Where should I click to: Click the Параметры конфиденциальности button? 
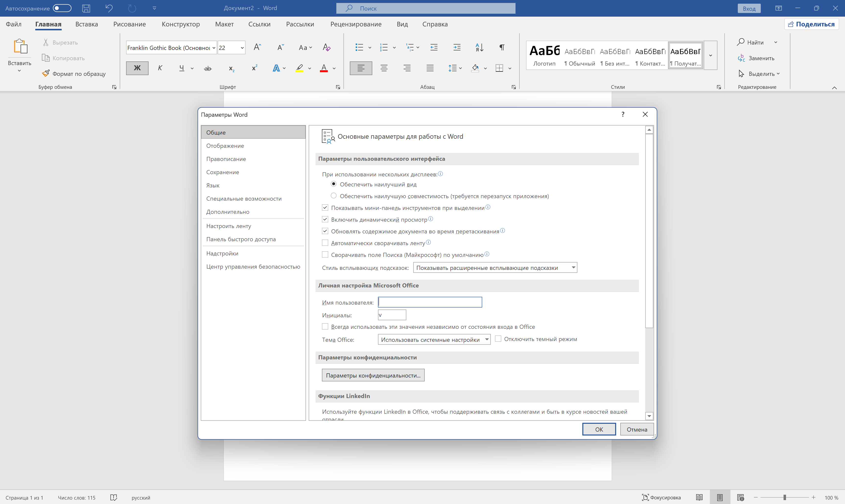point(373,375)
